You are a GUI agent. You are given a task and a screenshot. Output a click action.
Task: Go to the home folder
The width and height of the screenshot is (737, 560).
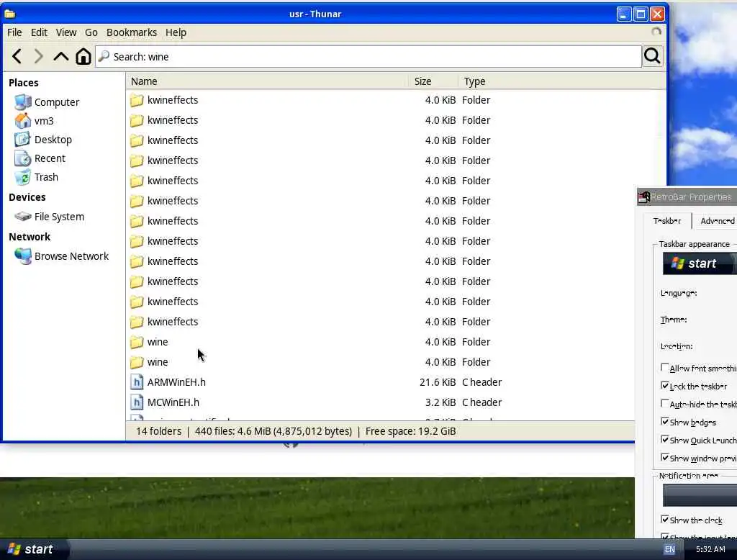[83, 56]
